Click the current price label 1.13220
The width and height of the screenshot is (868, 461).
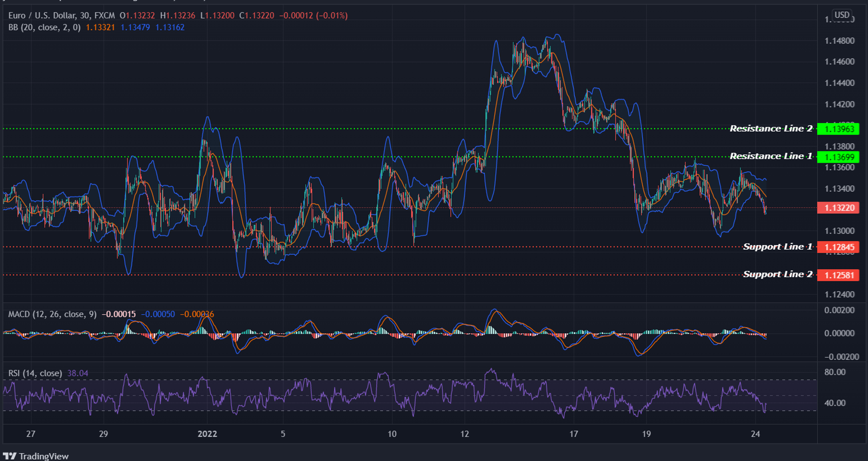tap(840, 208)
